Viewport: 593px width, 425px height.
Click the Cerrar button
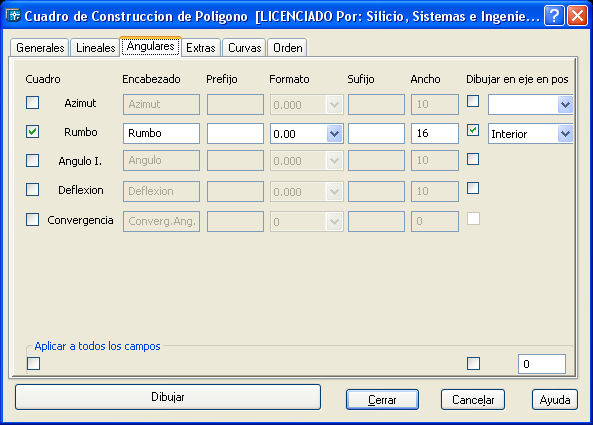pyautogui.click(x=382, y=400)
